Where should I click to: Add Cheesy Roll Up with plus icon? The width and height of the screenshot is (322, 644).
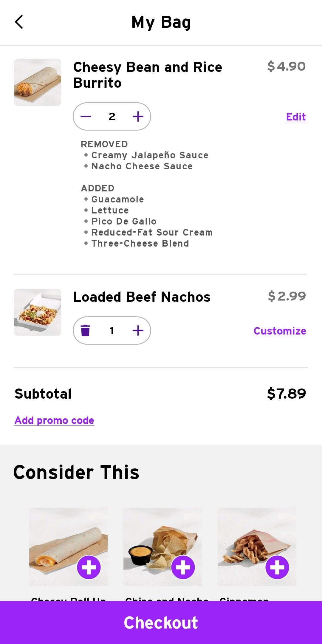coord(89,567)
